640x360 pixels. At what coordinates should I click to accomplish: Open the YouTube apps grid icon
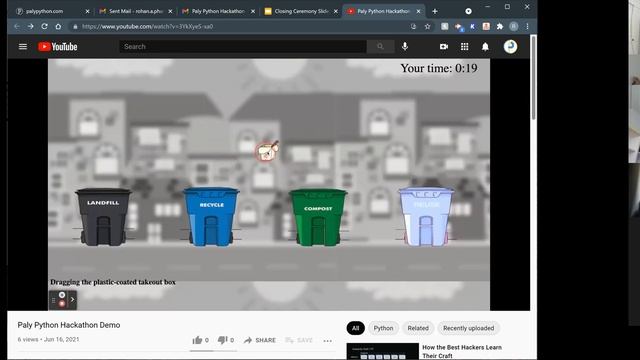[464, 47]
